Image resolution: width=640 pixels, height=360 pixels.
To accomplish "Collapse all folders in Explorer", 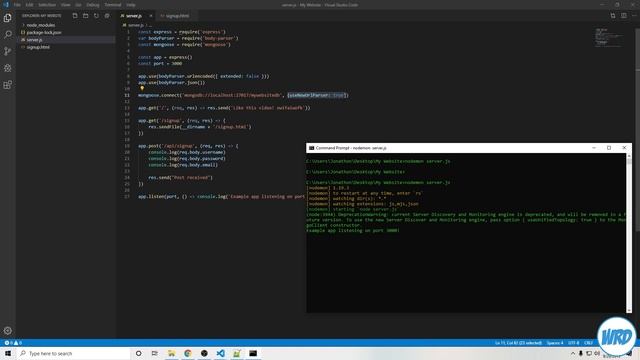I will pyautogui.click(x=107, y=16).
